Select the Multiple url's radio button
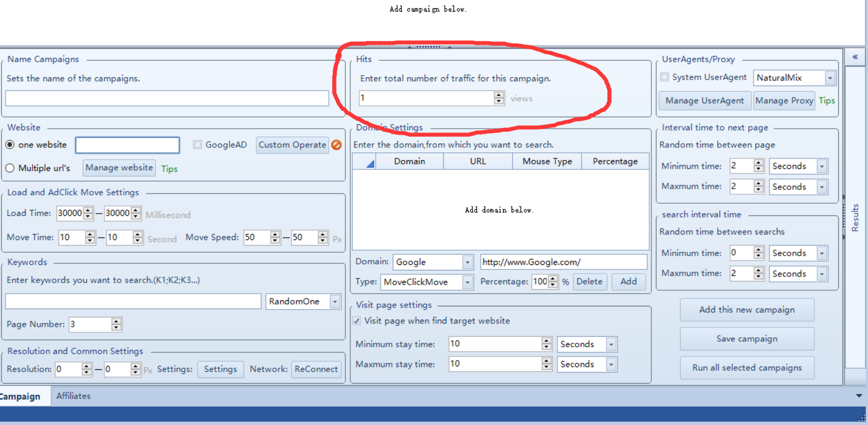This screenshot has height=425, width=868. (10, 168)
